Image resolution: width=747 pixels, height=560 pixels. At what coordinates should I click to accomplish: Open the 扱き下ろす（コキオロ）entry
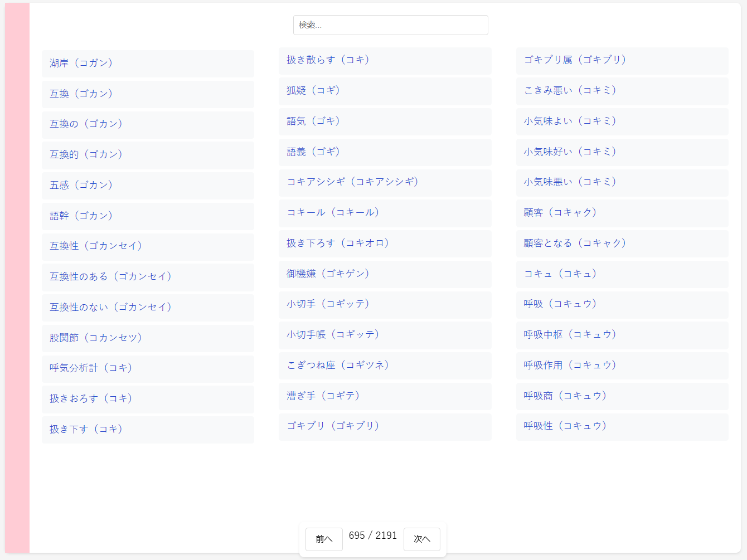pyautogui.click(x=385, y=244)
